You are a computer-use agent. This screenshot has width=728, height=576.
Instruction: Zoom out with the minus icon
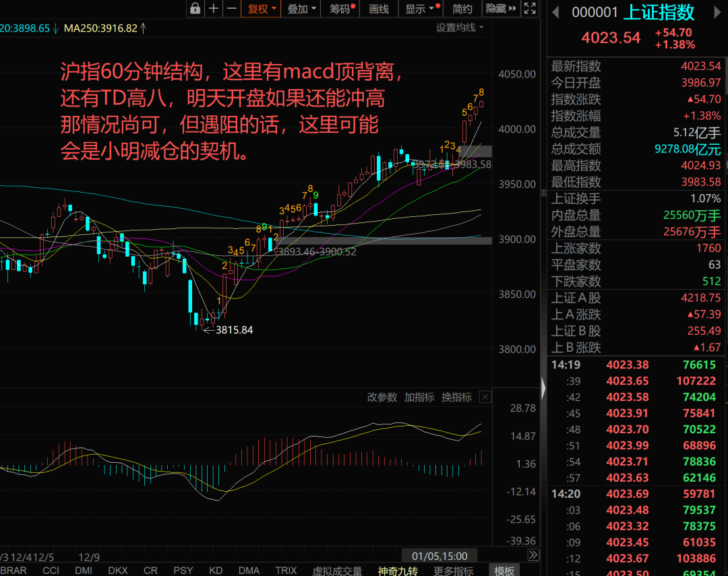232,9
